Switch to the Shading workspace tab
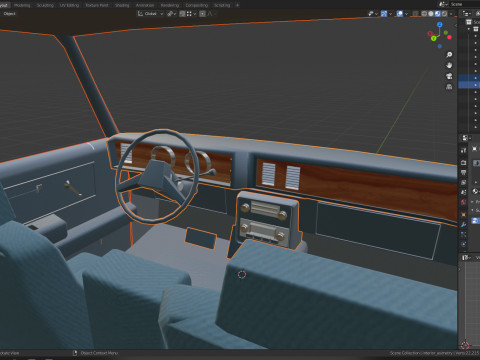Image resolution: width=480 pixels, height=360 pixels. 122,5
